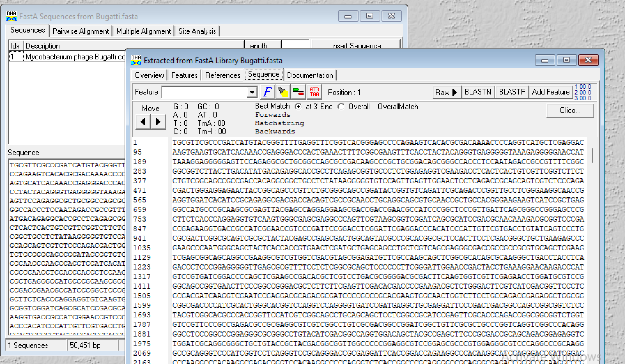
Task: Open the Oligo... dialog button
Action: coord(570,110)
